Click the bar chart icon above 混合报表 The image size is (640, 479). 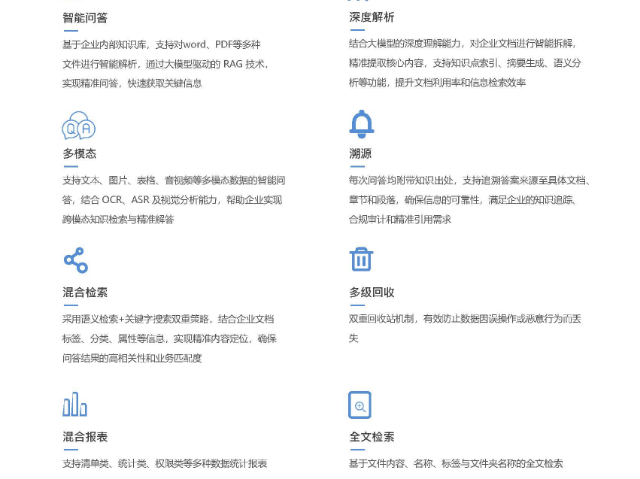(75, 404)
